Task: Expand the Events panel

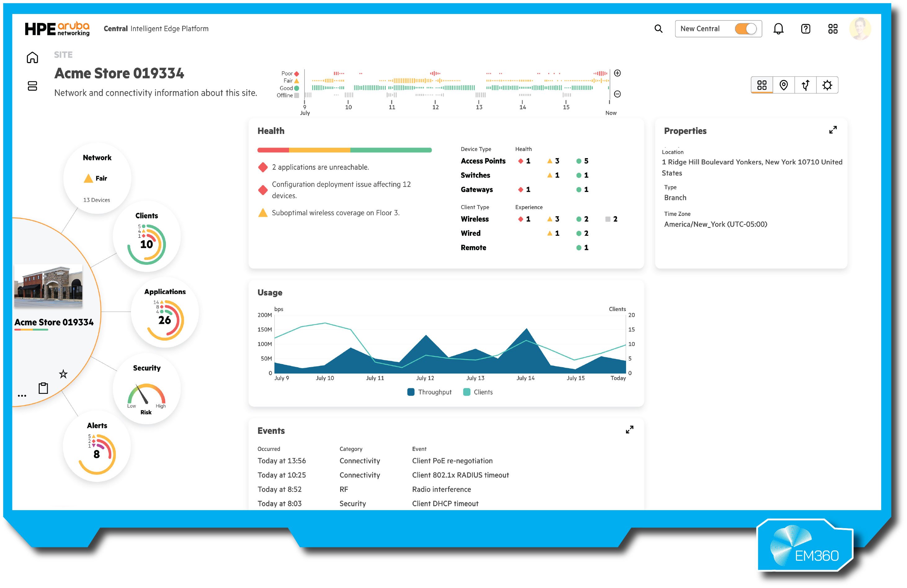Action: pyautogui.click(x=630, y=430)
